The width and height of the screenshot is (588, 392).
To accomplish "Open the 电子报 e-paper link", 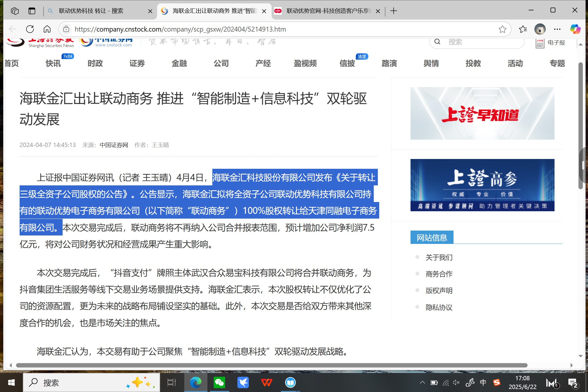I will (550, 42).
